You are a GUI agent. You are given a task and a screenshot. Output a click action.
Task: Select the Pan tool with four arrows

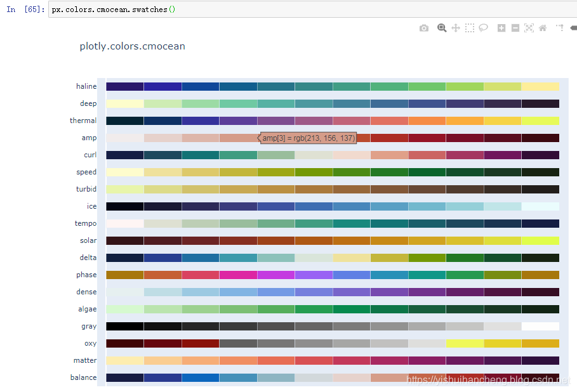point(456,28)
